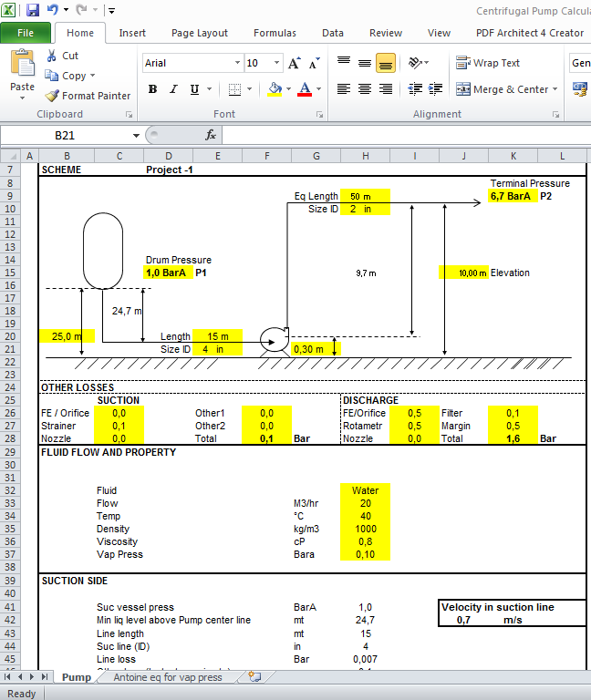Expand the Underline style arrow

[x=209, y=89]
